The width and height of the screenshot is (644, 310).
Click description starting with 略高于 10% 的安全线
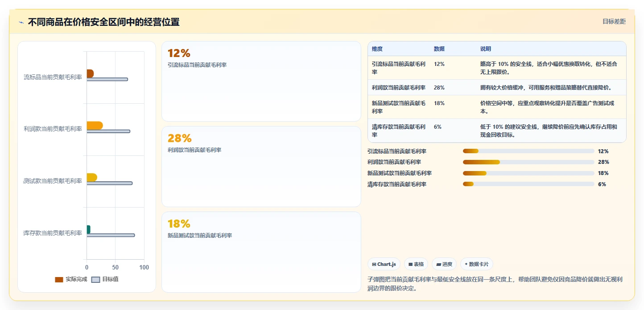[x=549, y=68]
